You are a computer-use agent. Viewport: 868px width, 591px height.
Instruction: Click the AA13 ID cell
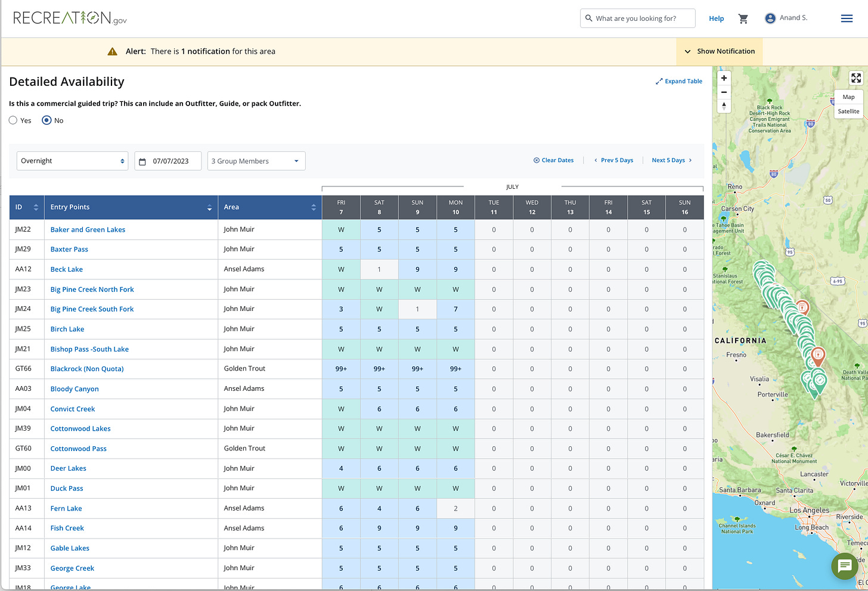point(26,508)
